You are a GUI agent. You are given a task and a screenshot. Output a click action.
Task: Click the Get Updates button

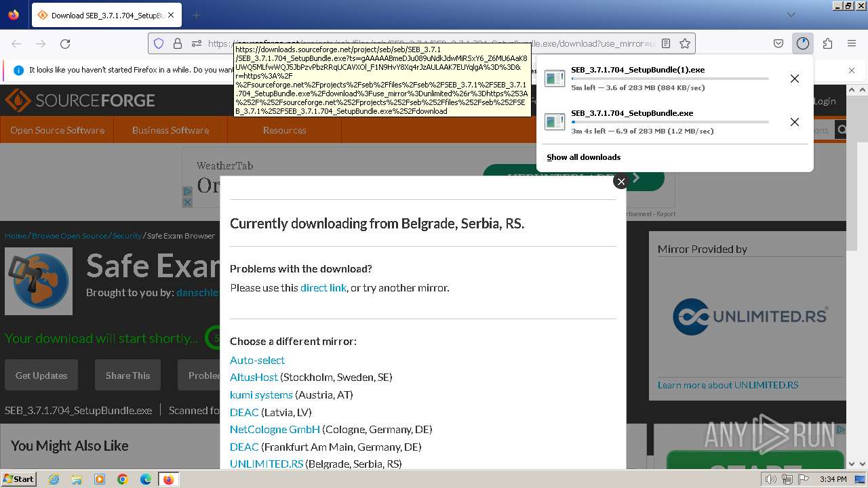coord(41,375)
